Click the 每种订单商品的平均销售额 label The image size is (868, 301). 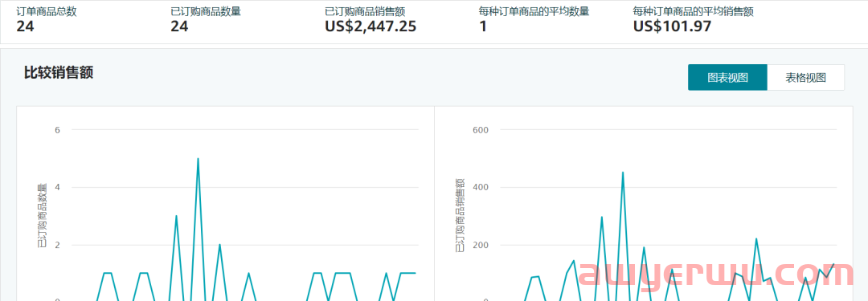pyautogui.click(x=694, y=11)
